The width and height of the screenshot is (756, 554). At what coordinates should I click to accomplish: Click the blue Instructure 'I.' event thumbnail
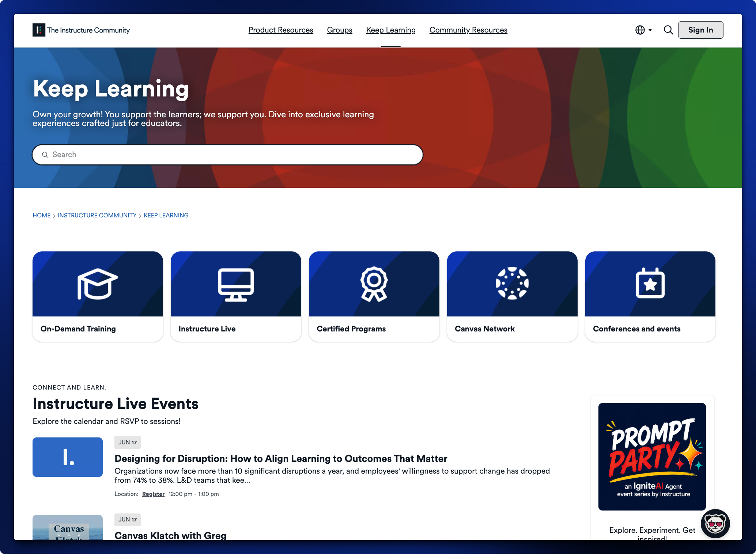[x=68, y=457]
